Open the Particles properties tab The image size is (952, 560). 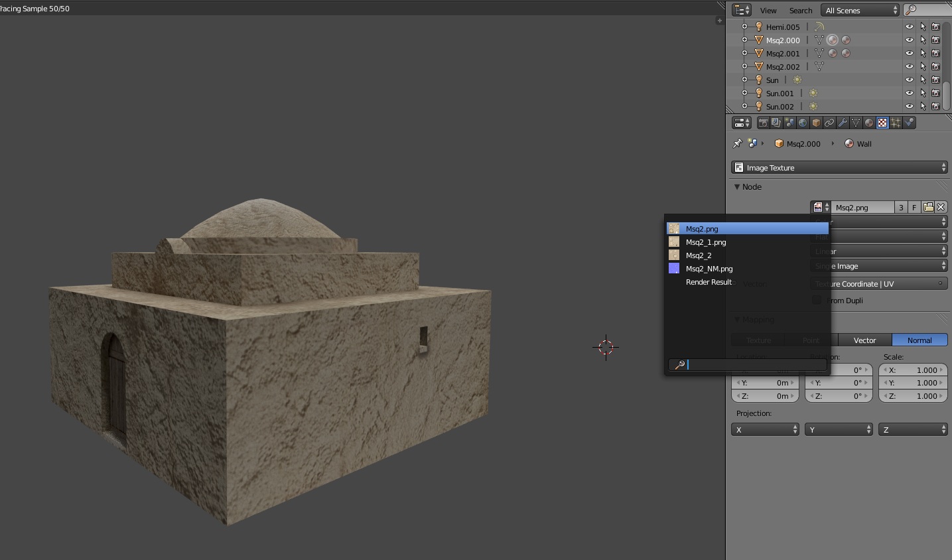896,123
